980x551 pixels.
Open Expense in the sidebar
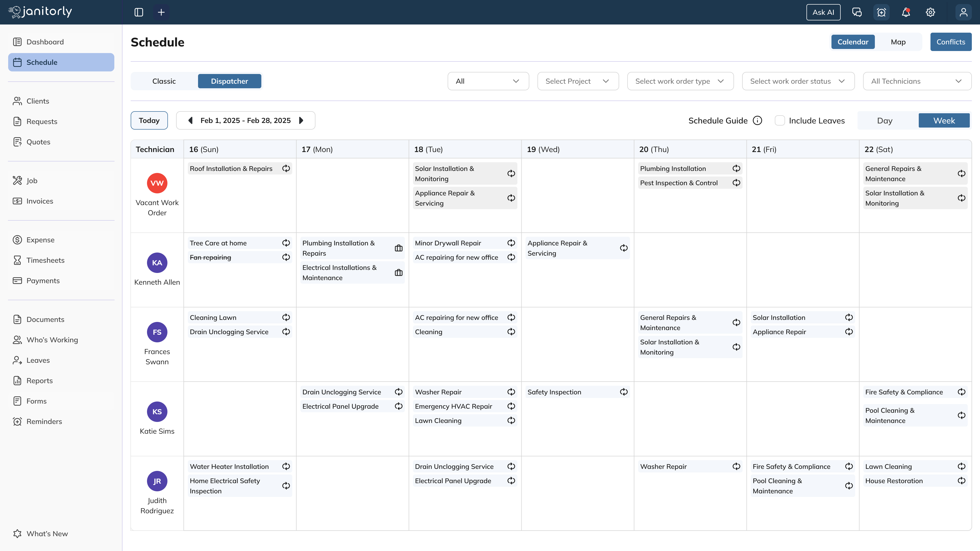coord(61,240)
